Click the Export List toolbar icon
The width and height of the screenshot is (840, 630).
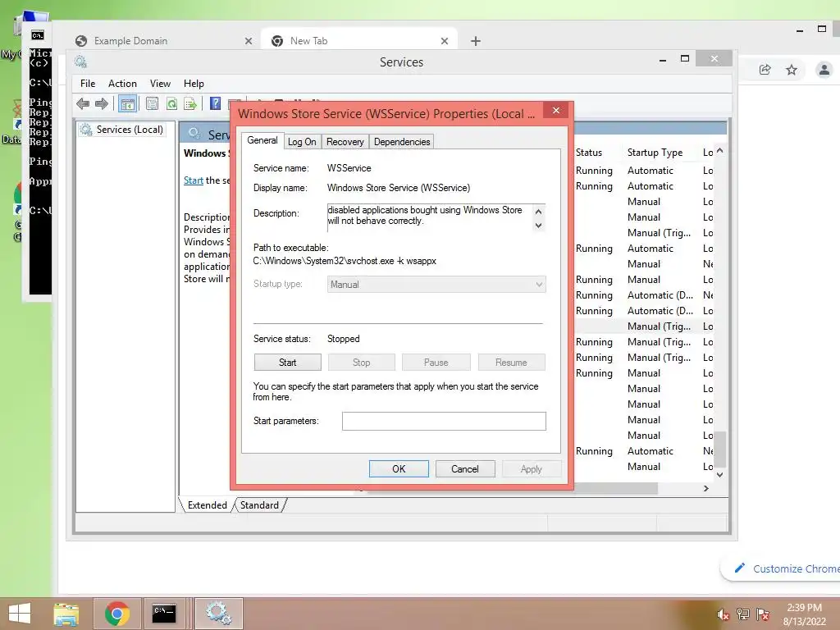click(x=190, y=103)
